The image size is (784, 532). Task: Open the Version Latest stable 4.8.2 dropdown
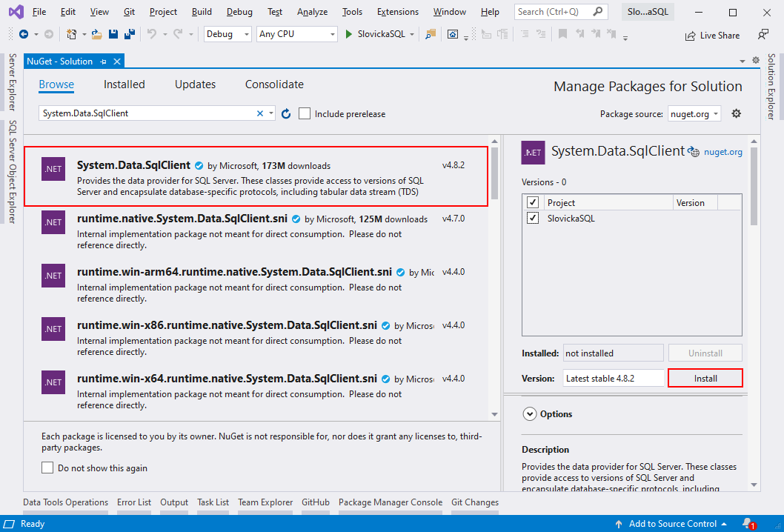coord(614,379)
